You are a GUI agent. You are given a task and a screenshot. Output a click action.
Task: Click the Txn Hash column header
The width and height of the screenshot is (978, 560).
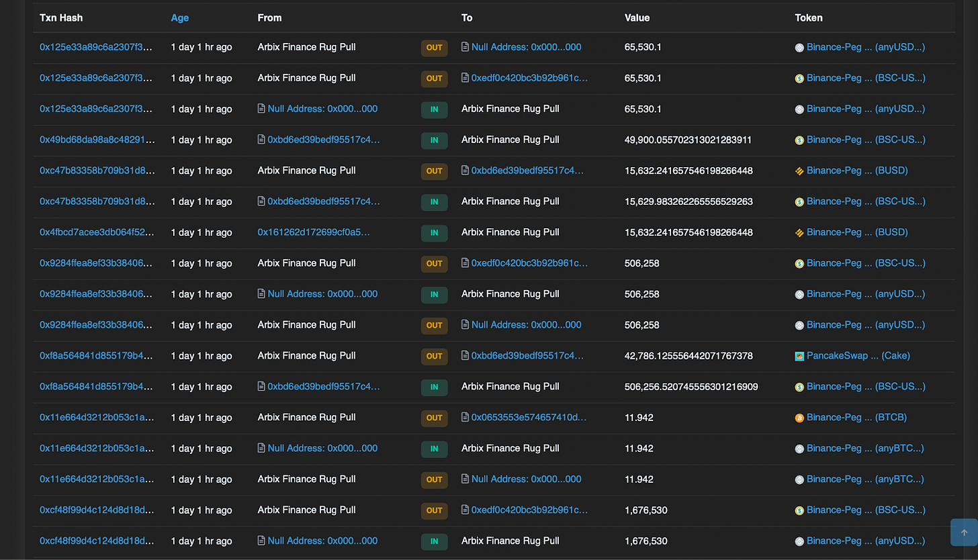click(x=61, y=18)
